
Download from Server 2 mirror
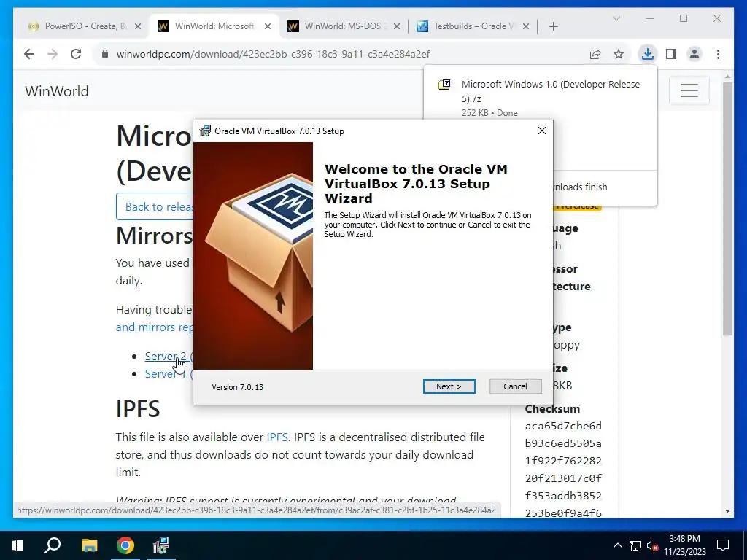click(x=166, y=356)
